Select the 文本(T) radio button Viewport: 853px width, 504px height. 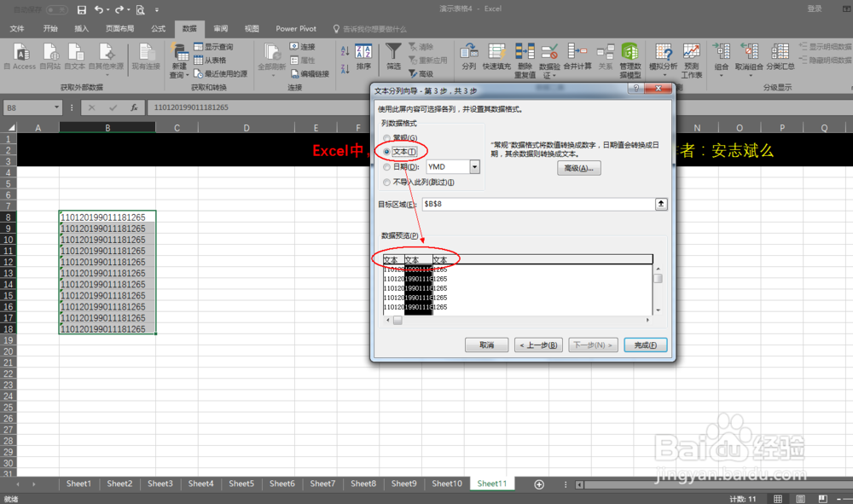point(386,152)
